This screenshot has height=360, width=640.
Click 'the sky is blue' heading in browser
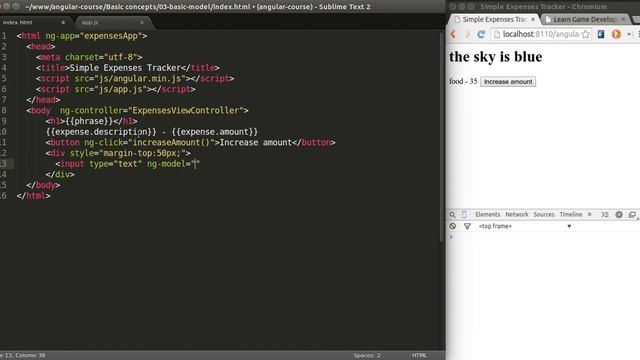(496, 57)
